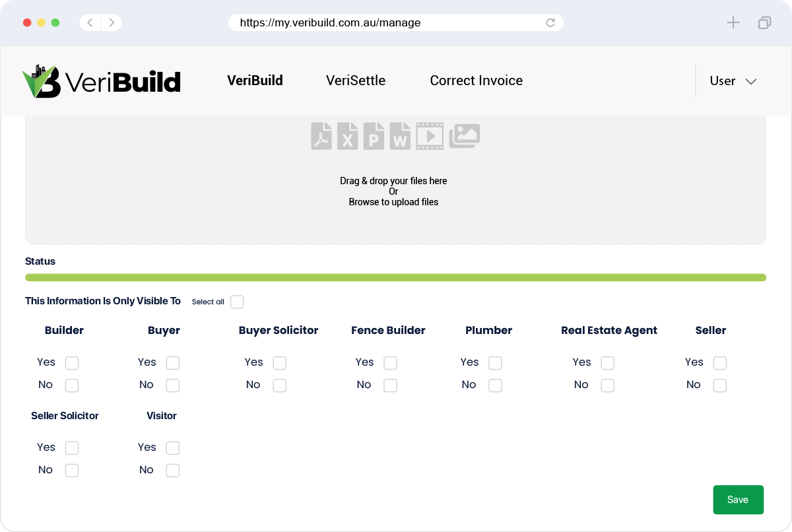Click Browse to upload files

(x=393, y=202)
